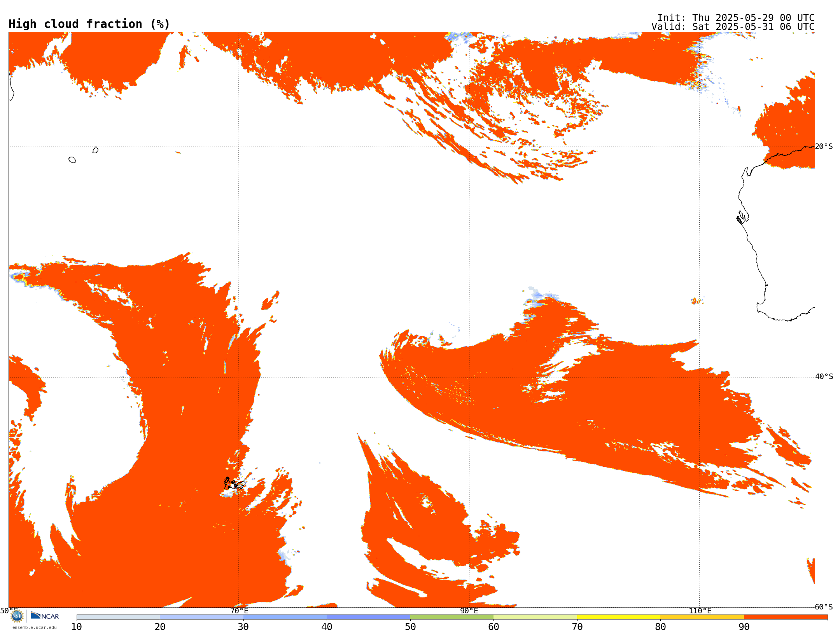Click the 70°E longitude label
This screenshot has width=840, height=632.
[239, 611]
